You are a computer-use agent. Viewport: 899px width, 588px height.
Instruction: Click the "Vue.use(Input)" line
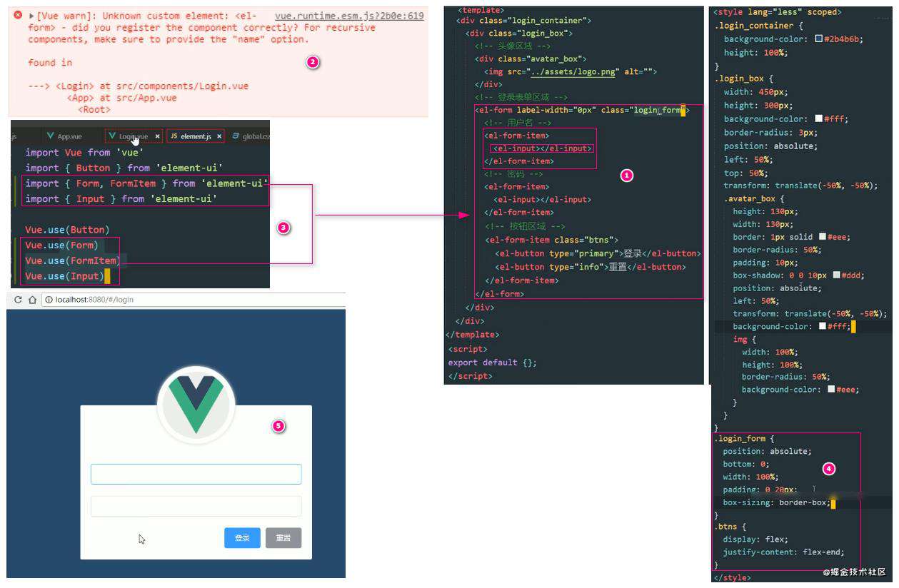[x=64, y=276]
